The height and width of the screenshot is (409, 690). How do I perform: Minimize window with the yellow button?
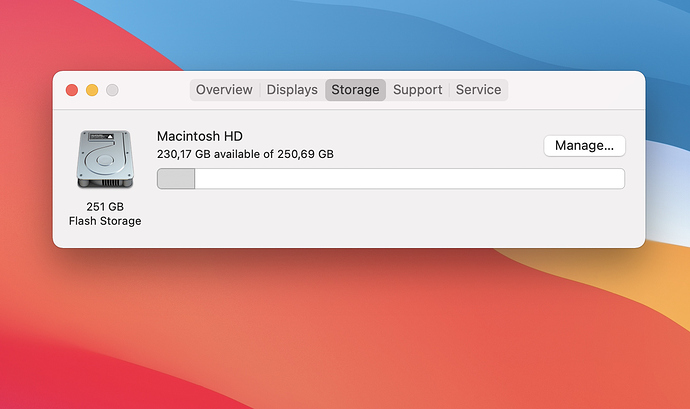[92, 90]
